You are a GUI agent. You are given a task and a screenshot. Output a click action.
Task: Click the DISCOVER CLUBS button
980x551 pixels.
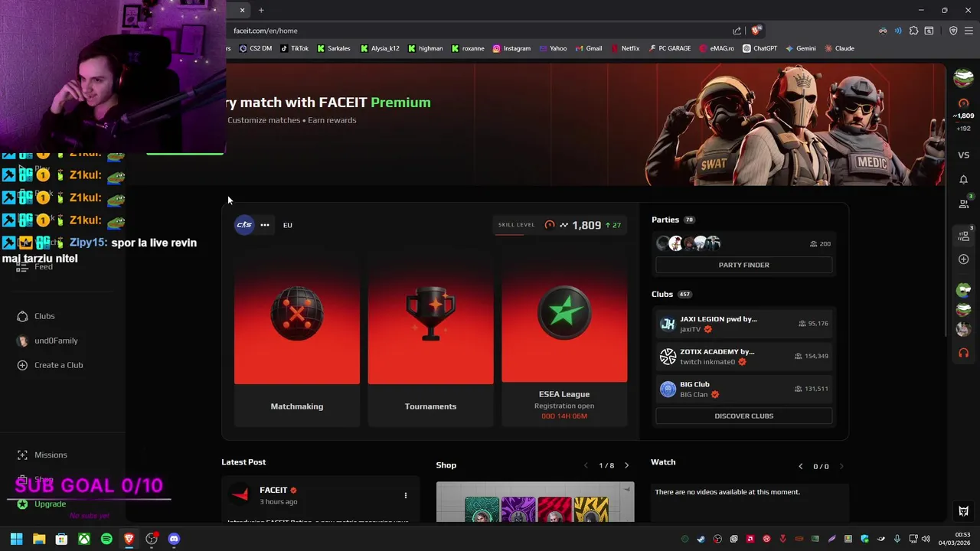coord(743,416)
